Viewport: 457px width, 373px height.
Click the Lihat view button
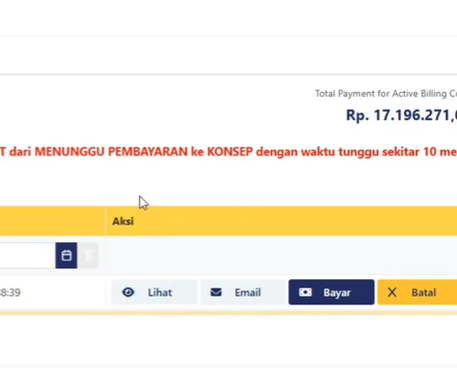click(x=154, y=292)
